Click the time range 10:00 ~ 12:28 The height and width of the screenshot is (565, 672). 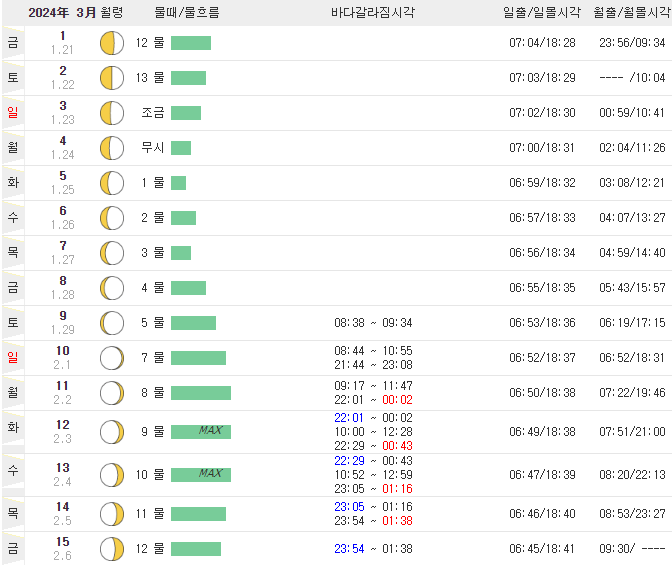[373, 432]
